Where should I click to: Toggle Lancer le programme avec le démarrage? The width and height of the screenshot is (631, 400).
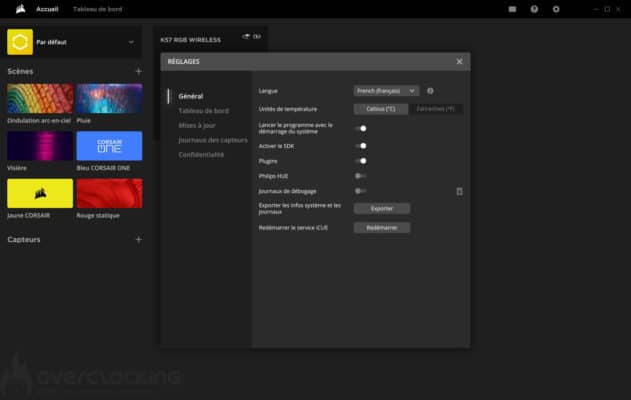tap(361, 128)
